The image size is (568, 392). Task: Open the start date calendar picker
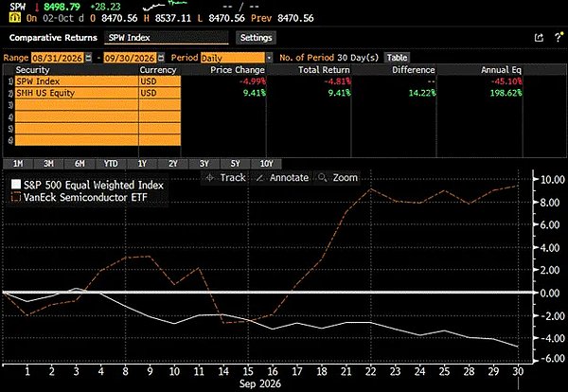88,58
